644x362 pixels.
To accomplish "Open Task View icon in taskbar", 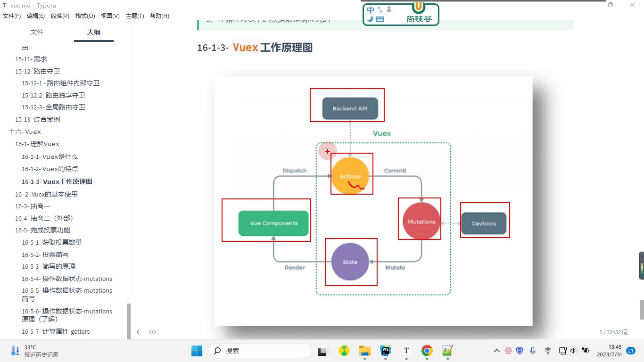I will 322,351.
